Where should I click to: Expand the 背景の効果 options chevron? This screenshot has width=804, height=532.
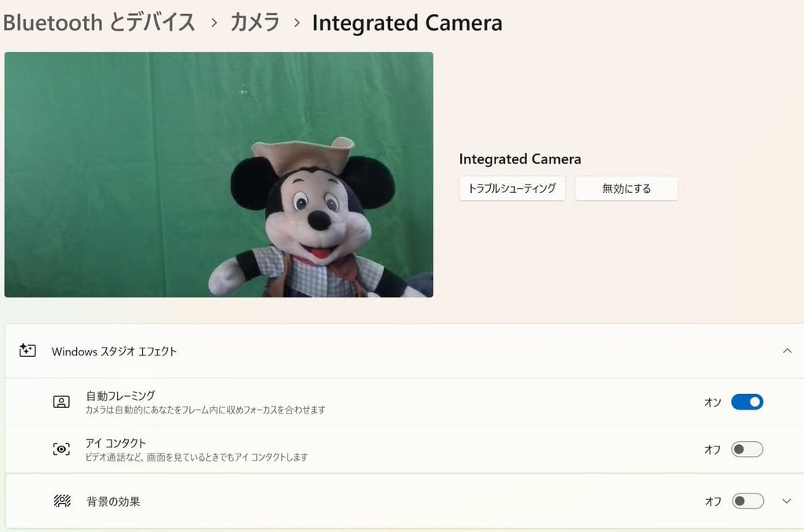[x=787, y=501]
